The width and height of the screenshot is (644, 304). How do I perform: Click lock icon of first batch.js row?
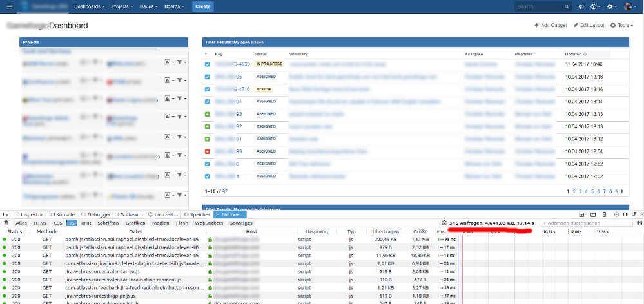(210, 239)
